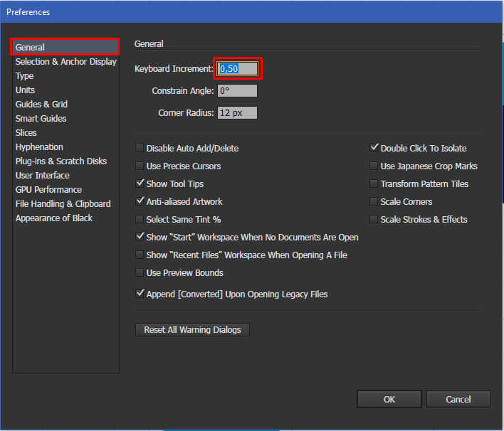The image size is (504, 431).
Task: Open Selection & Anchor Display preferences
Action: click(x=65, y=62)
